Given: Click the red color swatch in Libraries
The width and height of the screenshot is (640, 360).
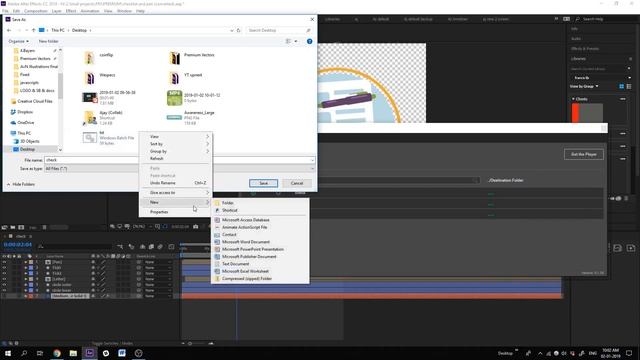Looking at the screenshot, I should click(575, 113).
